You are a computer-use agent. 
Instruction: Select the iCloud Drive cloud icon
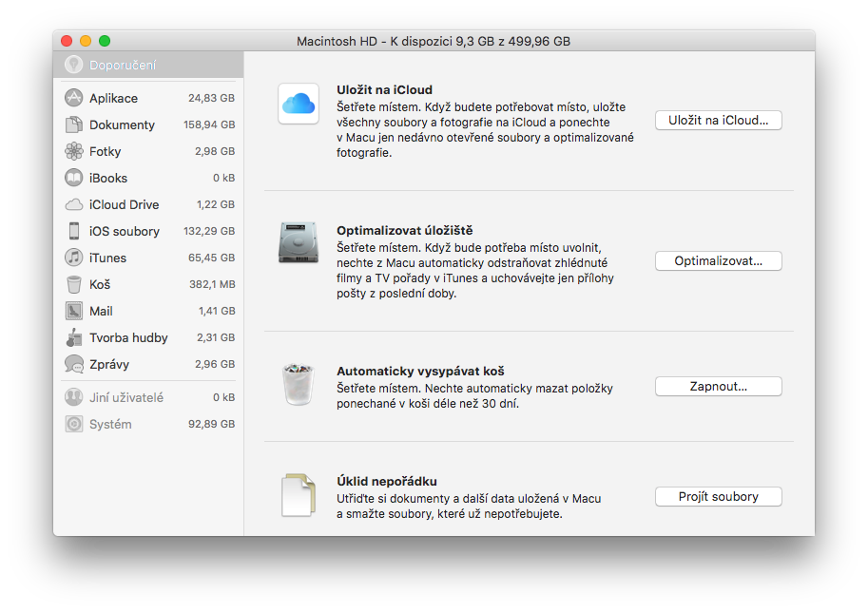pyautogui.click(x=74, y=204)
